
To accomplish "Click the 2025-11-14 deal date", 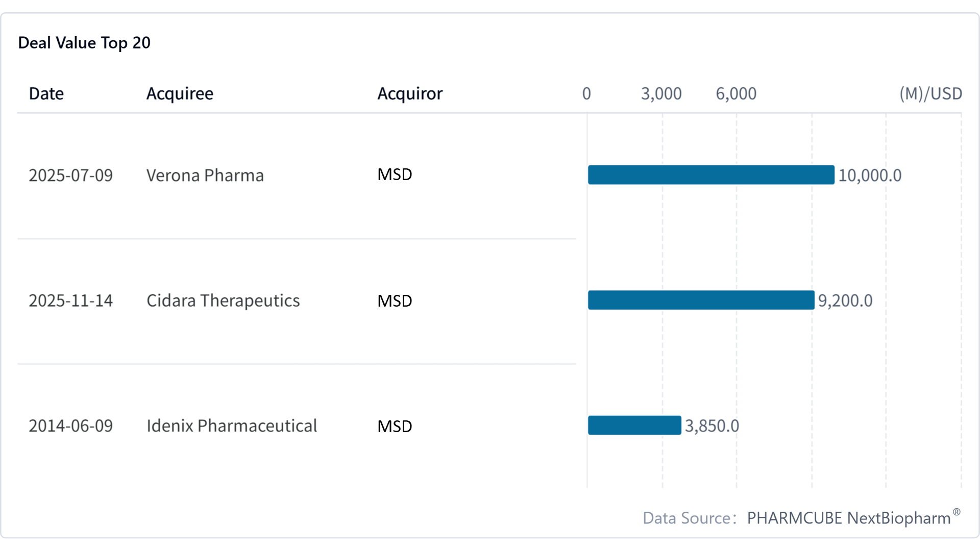I will tap(70, 301).
